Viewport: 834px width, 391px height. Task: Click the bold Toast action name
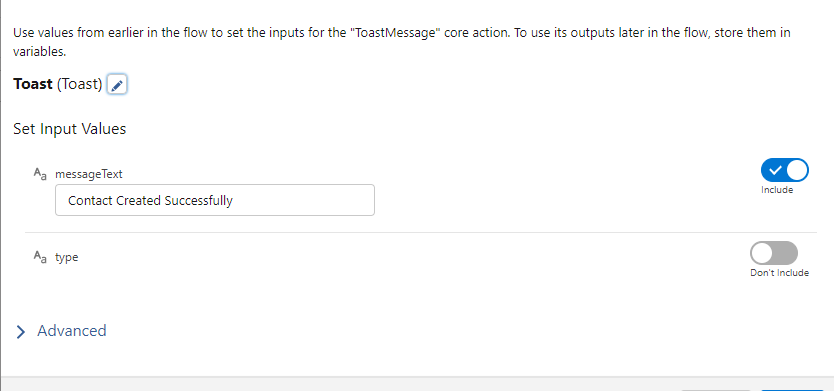(x=33, y=84)
